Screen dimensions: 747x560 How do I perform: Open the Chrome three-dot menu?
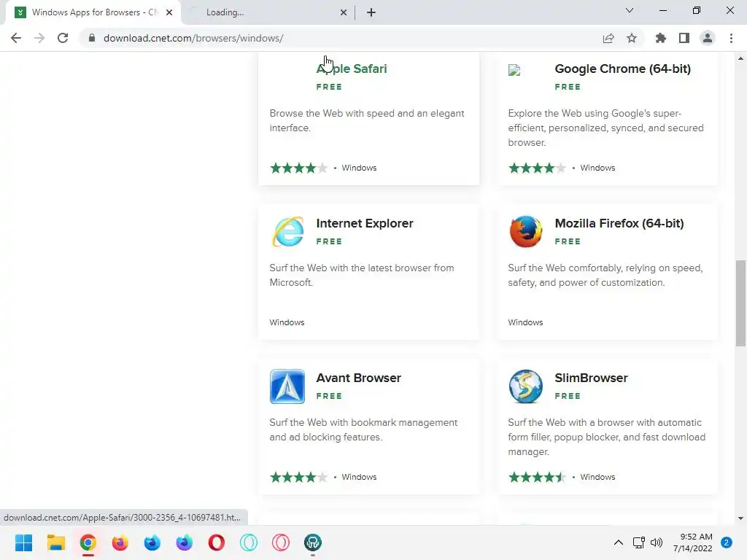point(731,38)
